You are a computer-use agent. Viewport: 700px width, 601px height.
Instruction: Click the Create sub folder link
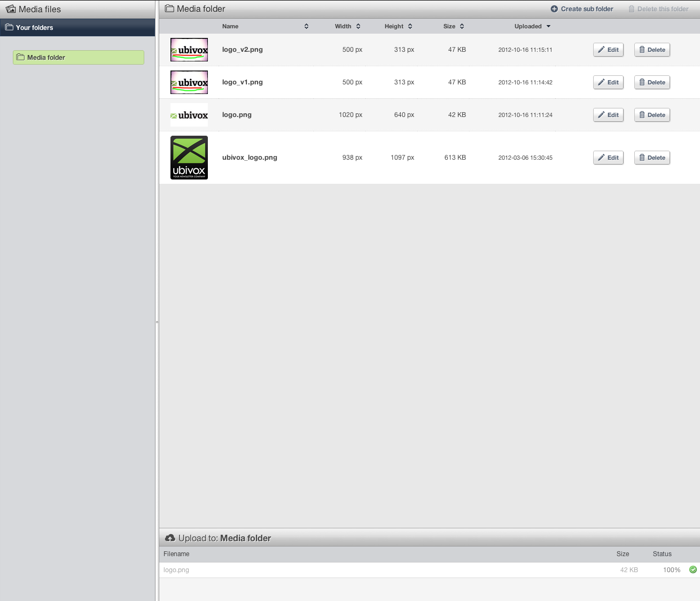pos(587,9)
